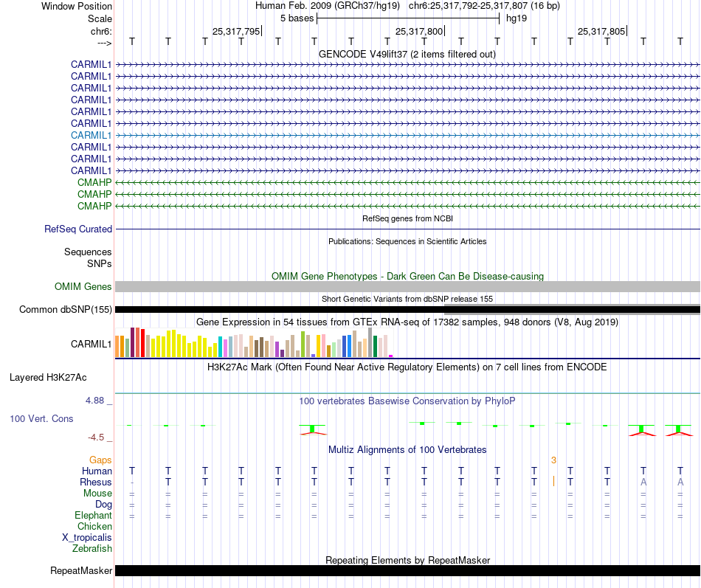Click the Common dbSNP(155) track label

66,309
